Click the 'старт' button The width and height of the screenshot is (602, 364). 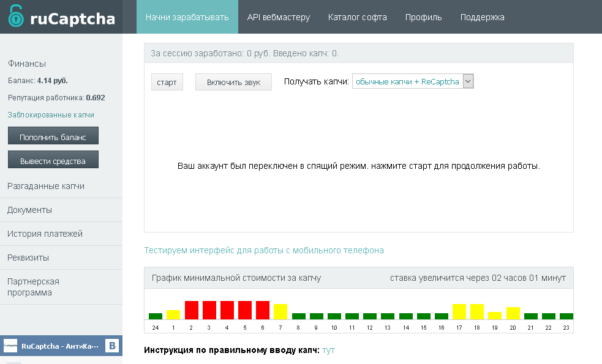pyautogui.click(x=167, y=82)
